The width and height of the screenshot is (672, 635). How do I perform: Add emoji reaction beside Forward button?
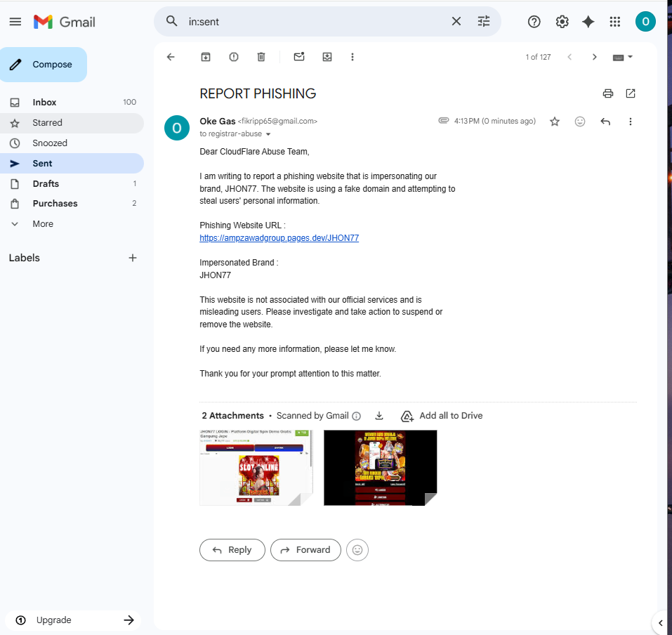[357, 550]
